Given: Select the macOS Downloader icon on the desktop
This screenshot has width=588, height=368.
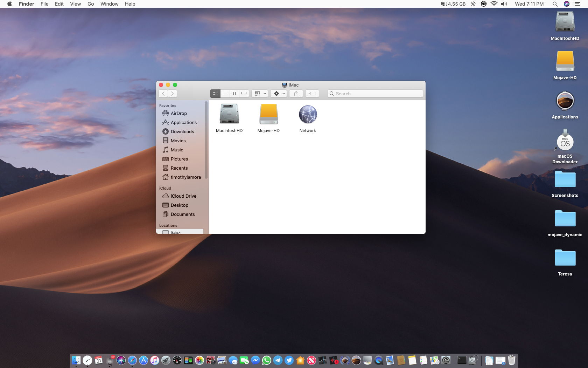Looking at the screenshot, I should (x=565, y=140).
